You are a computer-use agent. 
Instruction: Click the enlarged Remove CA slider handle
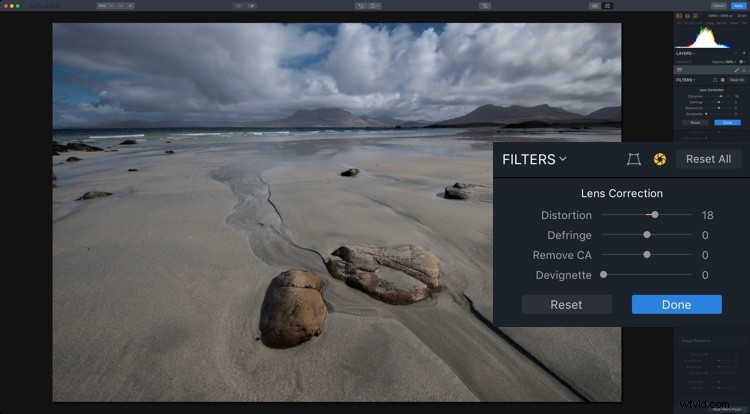pyautogui.click(x=647, y=255)
